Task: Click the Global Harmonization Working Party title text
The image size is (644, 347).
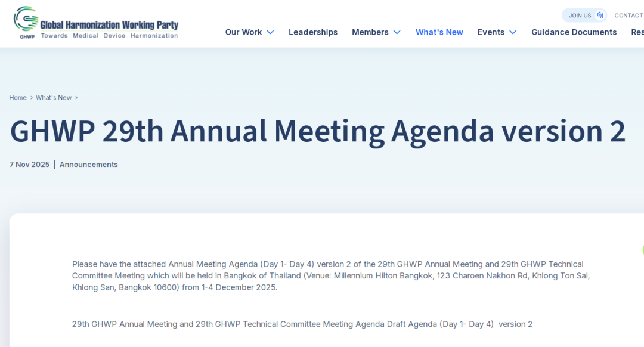Action: point(109,25)
